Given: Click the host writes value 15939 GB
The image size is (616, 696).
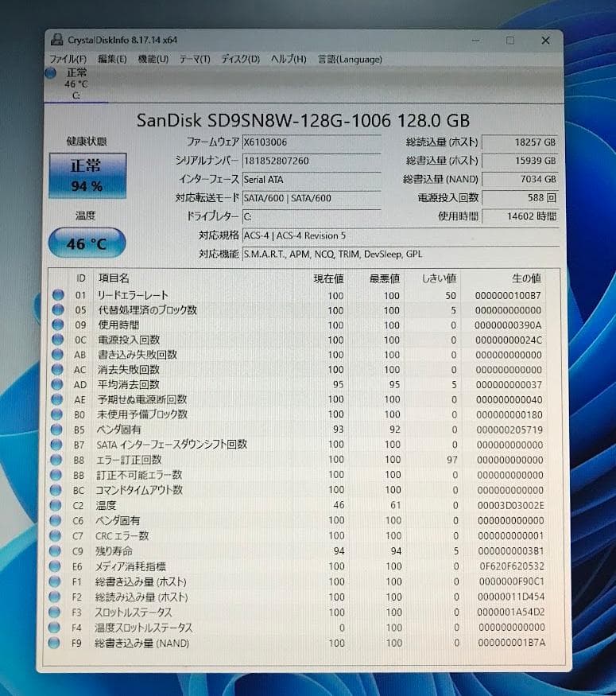Looking at the screenshot, I should (519, 161).
